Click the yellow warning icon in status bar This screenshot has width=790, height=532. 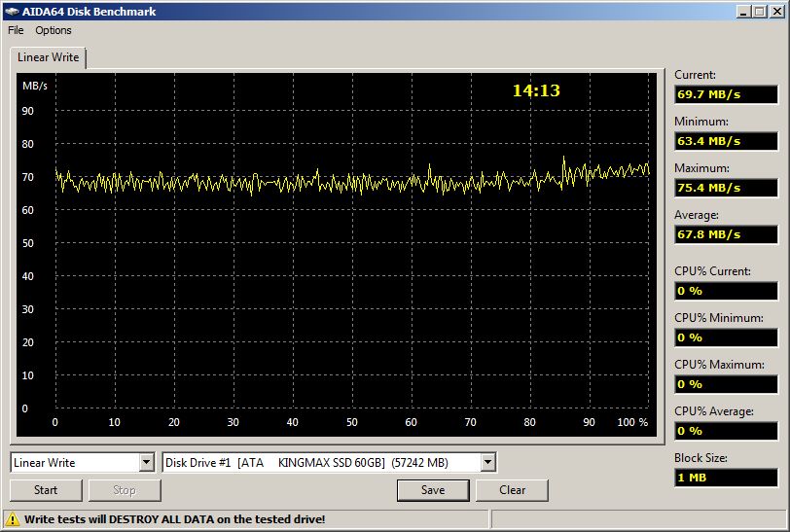tap(14, 519)
